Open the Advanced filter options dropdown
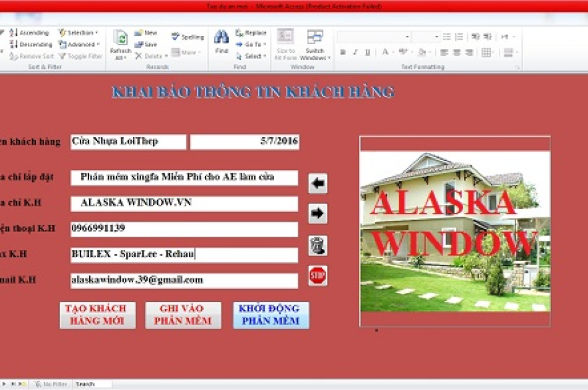The height and width of the screenshot is (390, 588). pos(79,44)
